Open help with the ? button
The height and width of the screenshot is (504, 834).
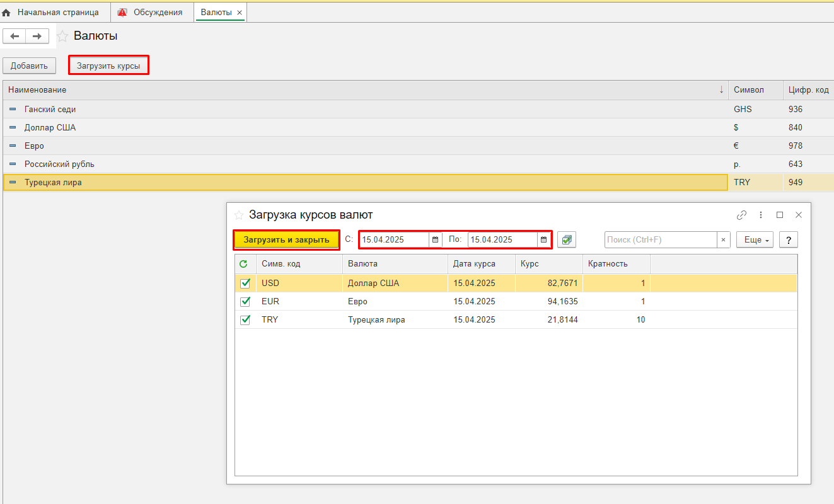tap(789, 240)
